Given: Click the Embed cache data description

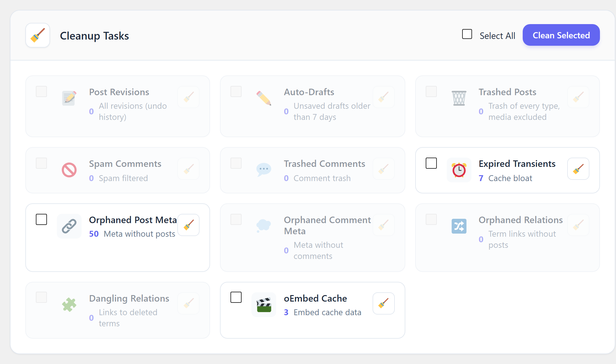Looking at the screenshot, I should pos(327,312).
